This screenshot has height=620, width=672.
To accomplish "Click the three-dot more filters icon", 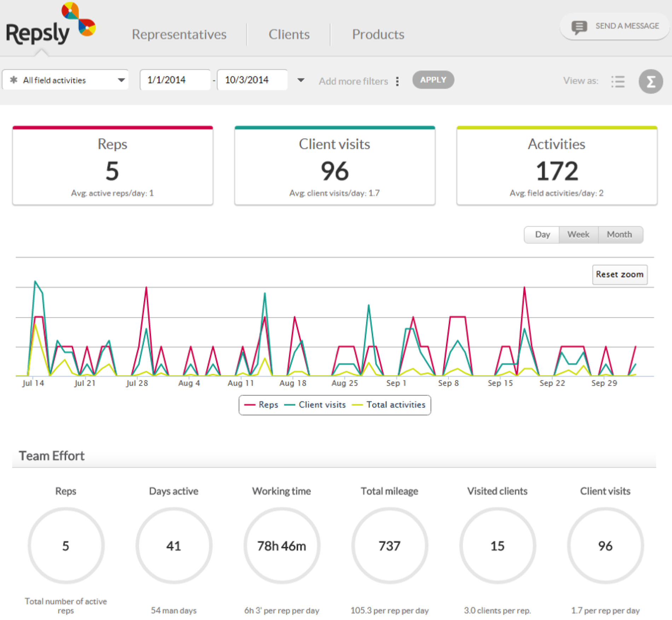I will (398, 81).
